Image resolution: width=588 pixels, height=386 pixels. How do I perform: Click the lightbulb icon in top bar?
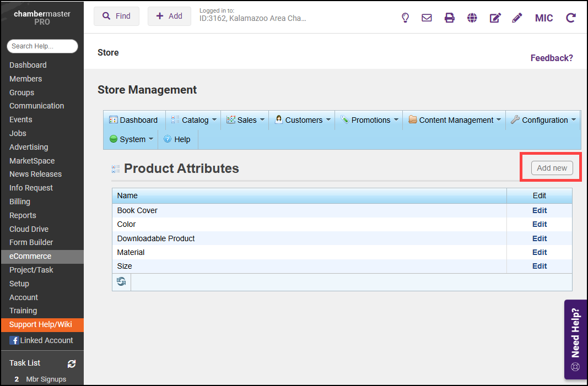pos(405,18)
